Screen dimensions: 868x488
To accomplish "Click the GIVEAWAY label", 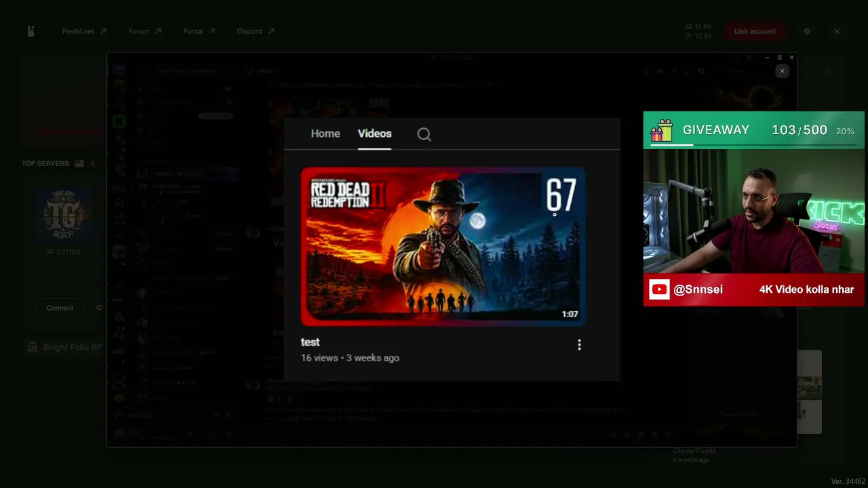I will pos(716,130).
